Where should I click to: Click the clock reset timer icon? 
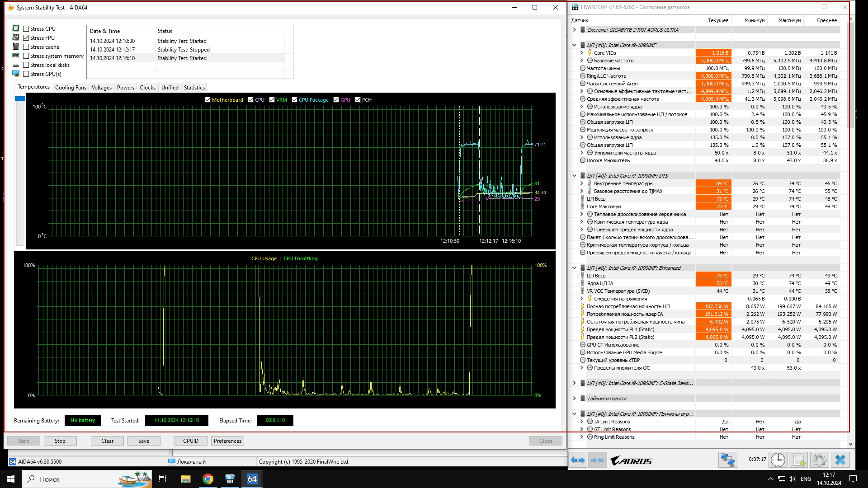point(778,460)
